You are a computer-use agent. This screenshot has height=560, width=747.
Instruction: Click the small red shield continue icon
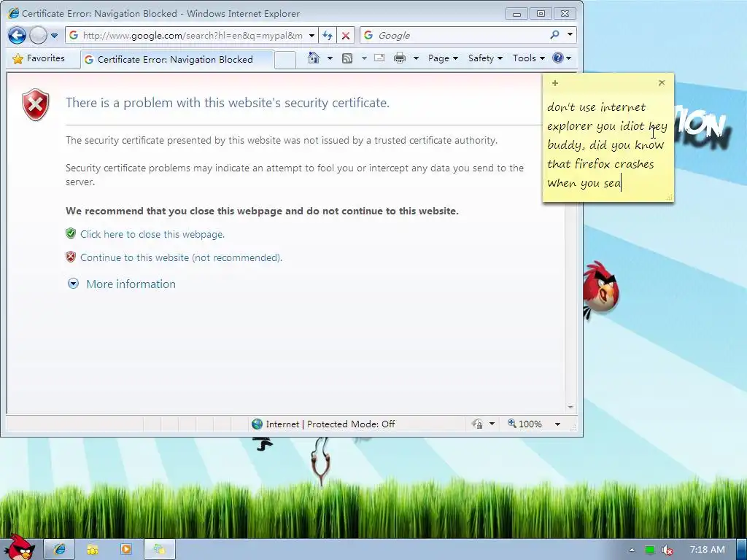[x=71, y=257]
